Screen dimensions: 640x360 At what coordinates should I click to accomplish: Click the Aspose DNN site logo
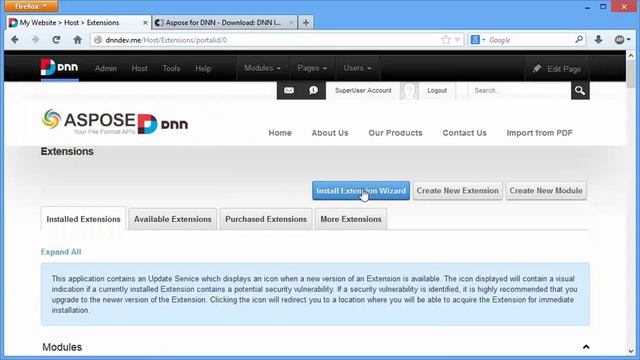coord(115,122)
